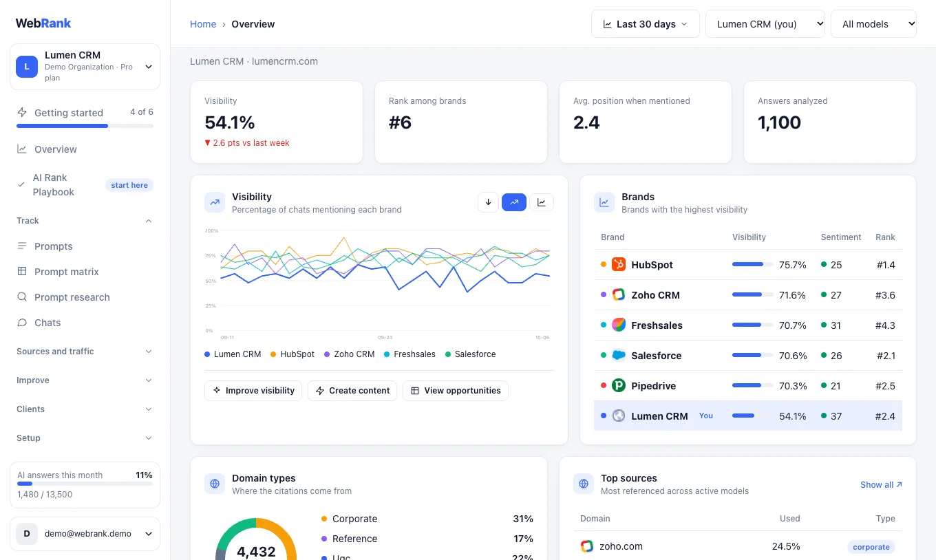Open the Lumen CRM (you) brand selector
Image resolution: width=936 pixels, height=560 pixels.
765,24
